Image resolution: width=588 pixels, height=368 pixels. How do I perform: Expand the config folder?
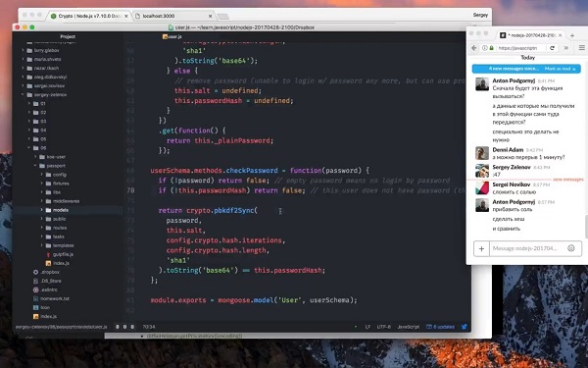41,175
